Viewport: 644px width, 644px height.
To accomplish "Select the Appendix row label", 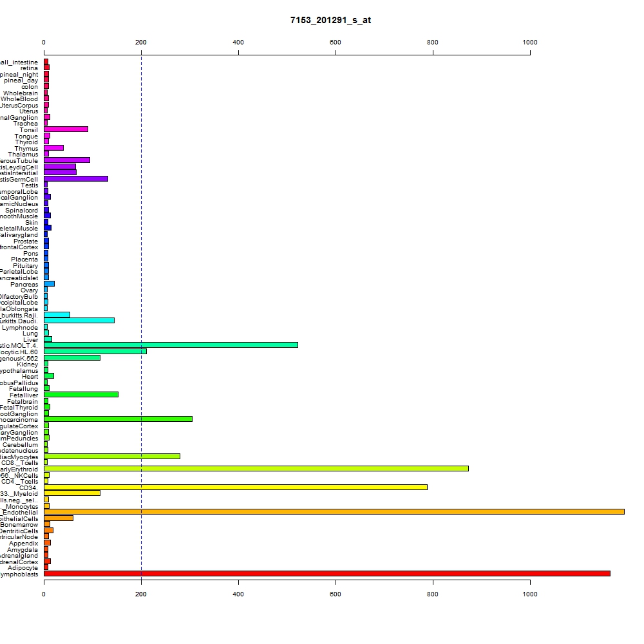I will click(x=23, y=544).
